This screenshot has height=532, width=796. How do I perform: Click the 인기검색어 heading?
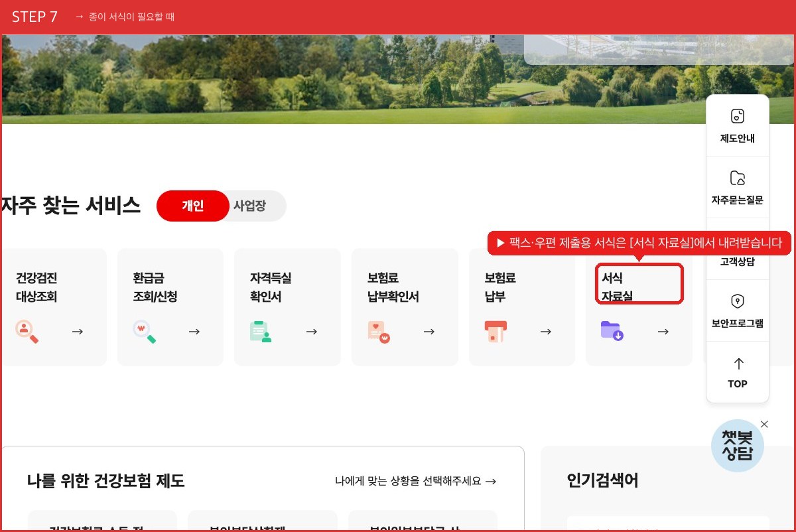(603, 481)
